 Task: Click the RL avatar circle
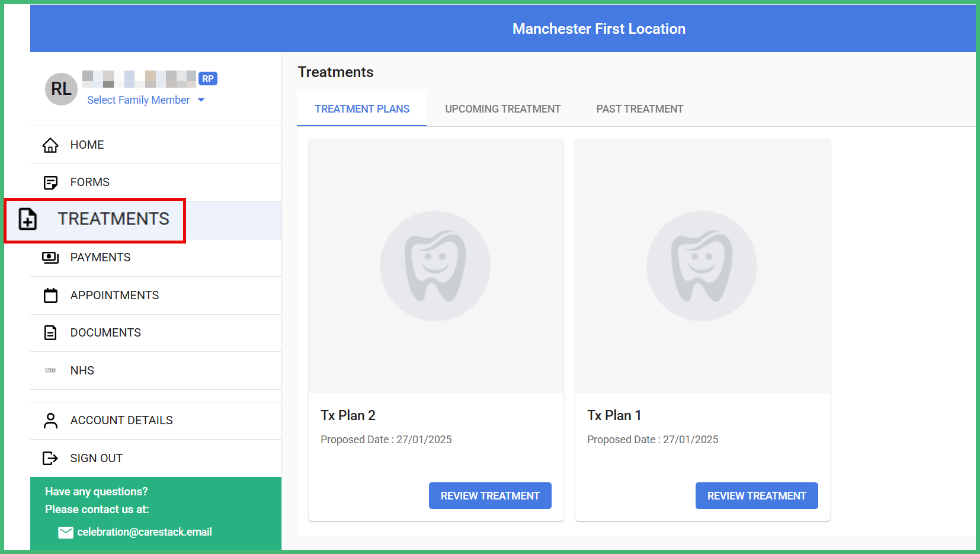[61, 89]
